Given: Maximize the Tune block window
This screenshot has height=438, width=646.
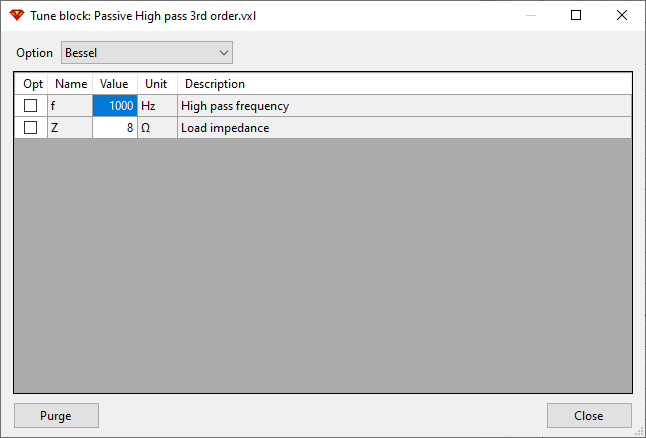Looking at the screenshot, I should click(x=576, y=15).
